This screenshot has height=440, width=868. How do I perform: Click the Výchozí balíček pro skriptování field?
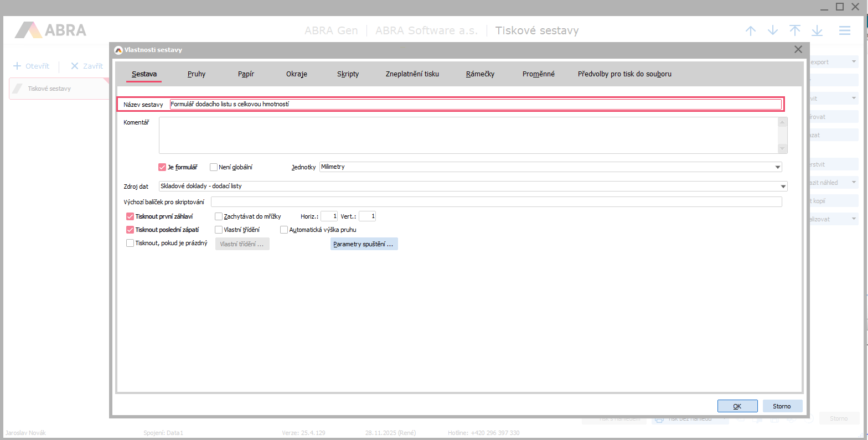[496, 201]
